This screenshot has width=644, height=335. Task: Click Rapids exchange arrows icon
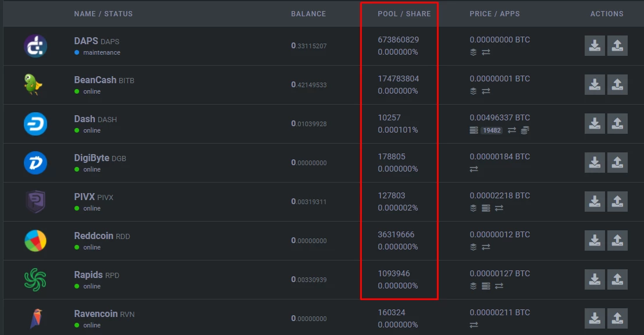(x=499, y=286)
